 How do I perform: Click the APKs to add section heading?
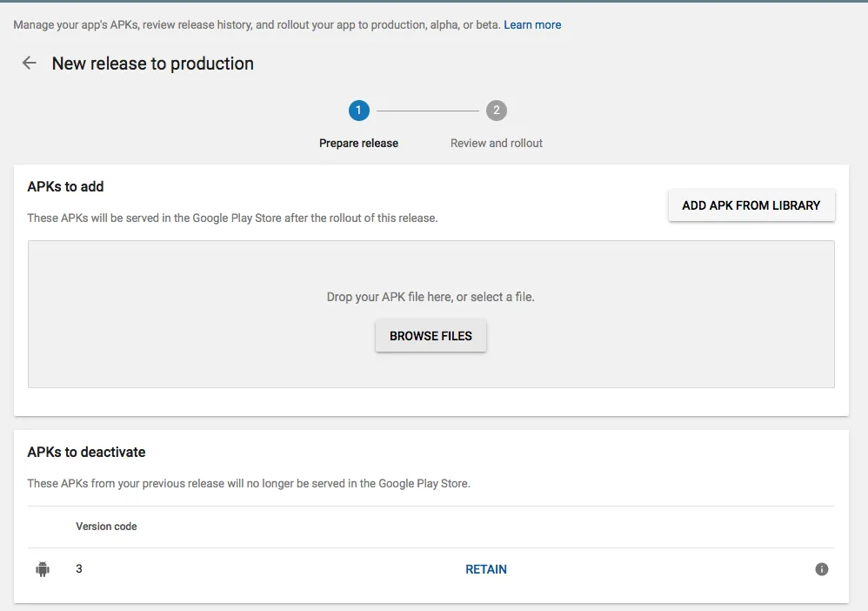(66, 186)
